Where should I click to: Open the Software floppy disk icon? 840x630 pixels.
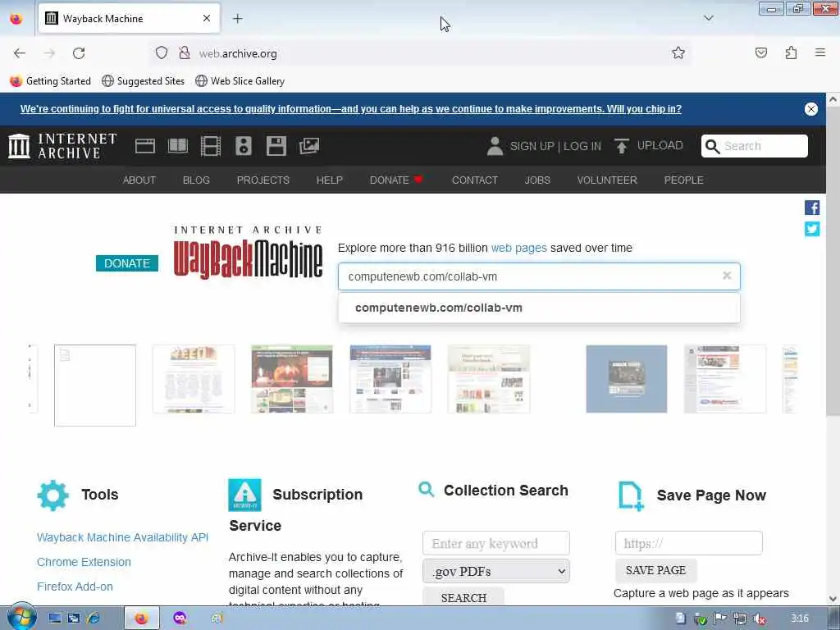(x=276, y=146)
